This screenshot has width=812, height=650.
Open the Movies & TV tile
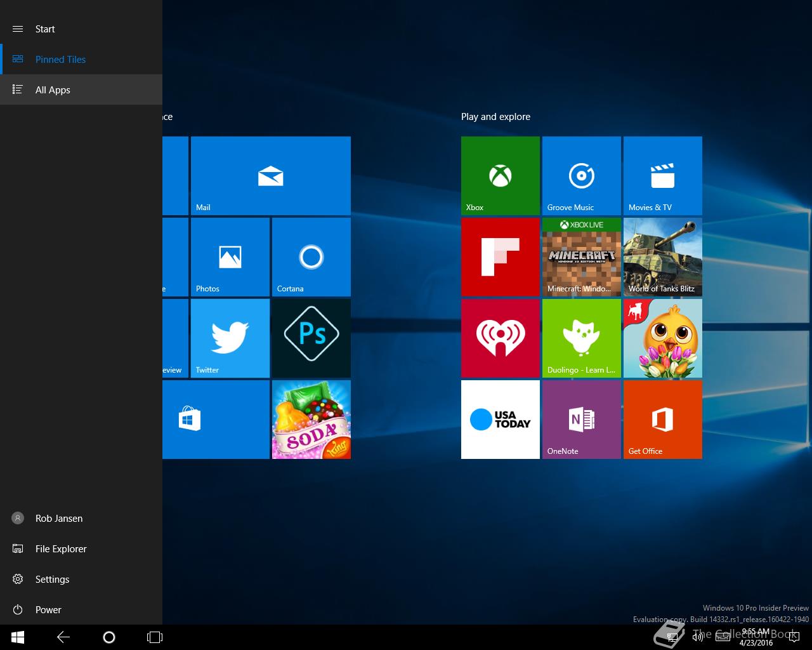point(663,176)
